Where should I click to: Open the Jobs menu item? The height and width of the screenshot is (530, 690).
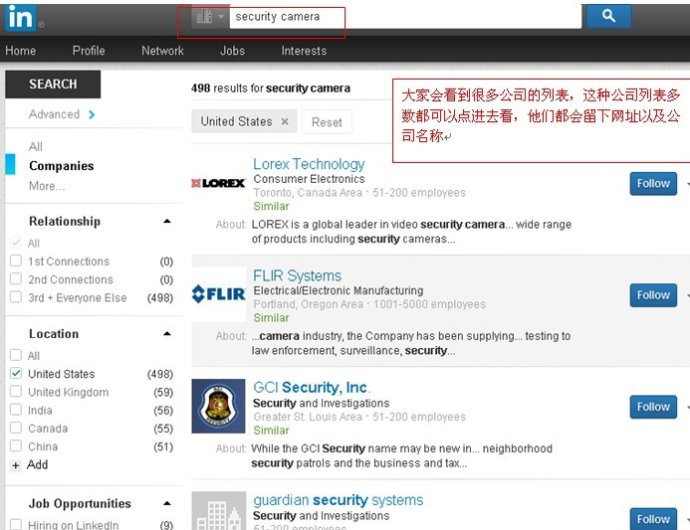pos(232,51)
